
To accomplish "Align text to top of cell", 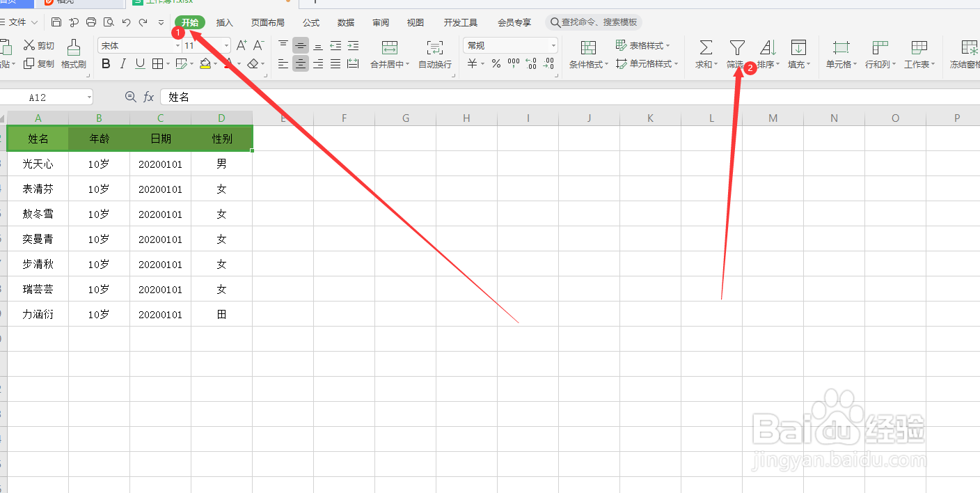I will (283, 45).
